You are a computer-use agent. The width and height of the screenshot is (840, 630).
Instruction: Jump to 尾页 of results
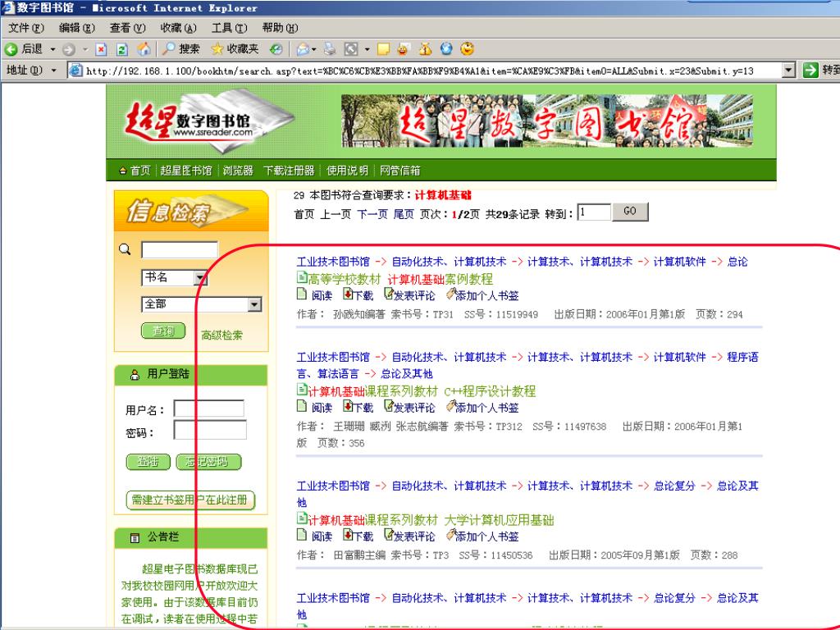click(x=404, y=214)
